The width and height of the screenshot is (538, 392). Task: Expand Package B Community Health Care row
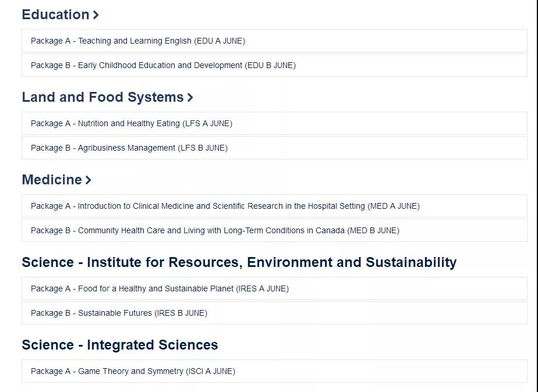tap(274, 230)
